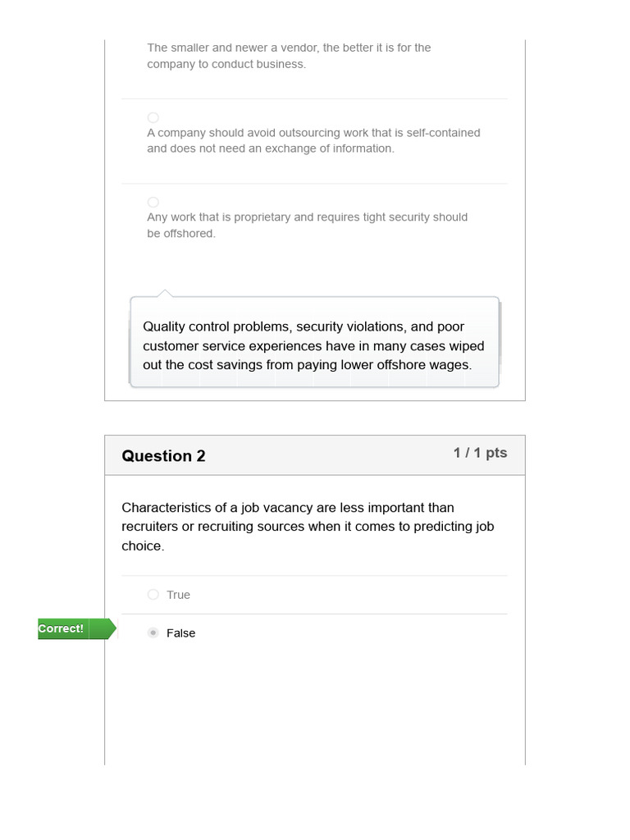Choose radio above "Any work that is proprietary"
This screenshot has width=630, height=840.
tap(153, 203)
